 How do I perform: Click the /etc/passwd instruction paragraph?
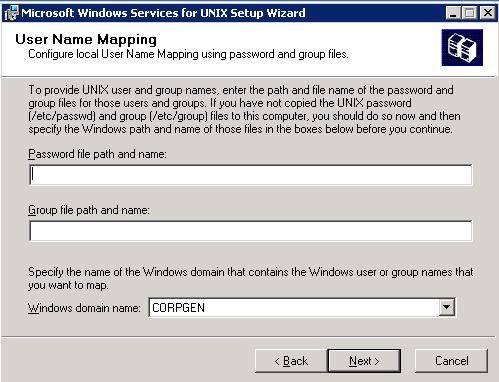tap(244, 109)
